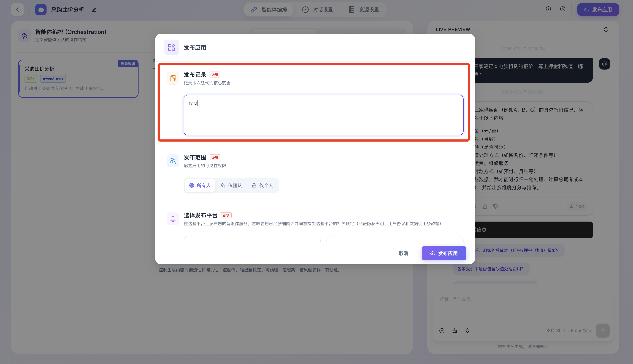Switch to 对话设置 tab
The image size is (633, 364).
coord(317,10)
